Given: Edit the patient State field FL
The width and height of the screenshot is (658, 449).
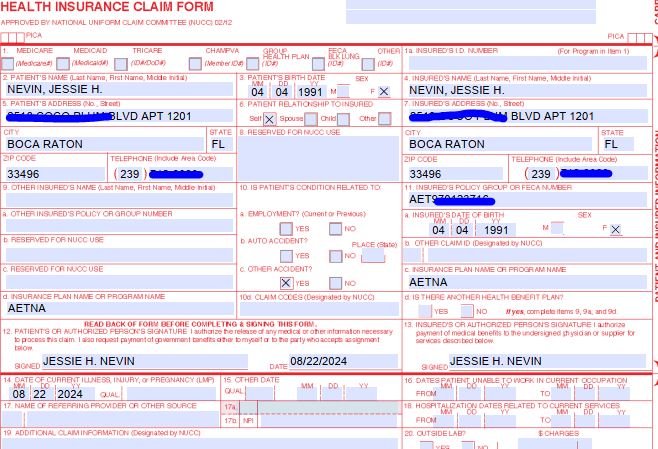Looking at the screenshot, I should [220, 144].
